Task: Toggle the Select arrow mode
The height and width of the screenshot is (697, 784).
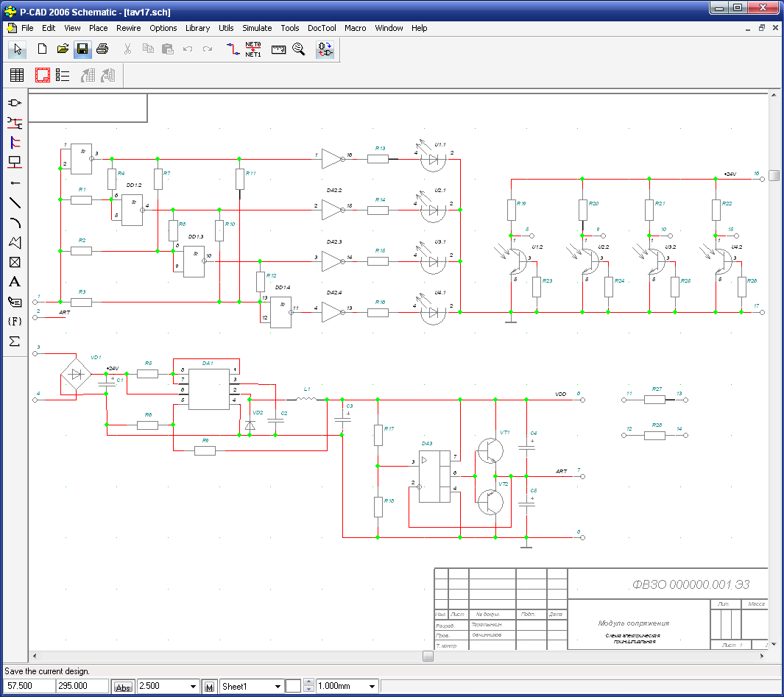Action: [x=18, y=49]
